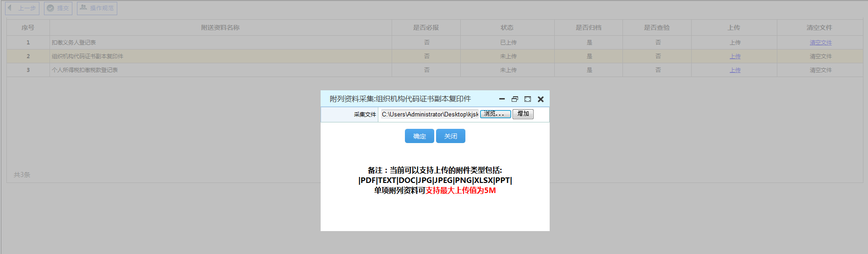Click 清空文件 link for 扣缴义务人登记表
The width and height of the screenshot is (868, 254).
pyautogui.click(x=820, y=43)
